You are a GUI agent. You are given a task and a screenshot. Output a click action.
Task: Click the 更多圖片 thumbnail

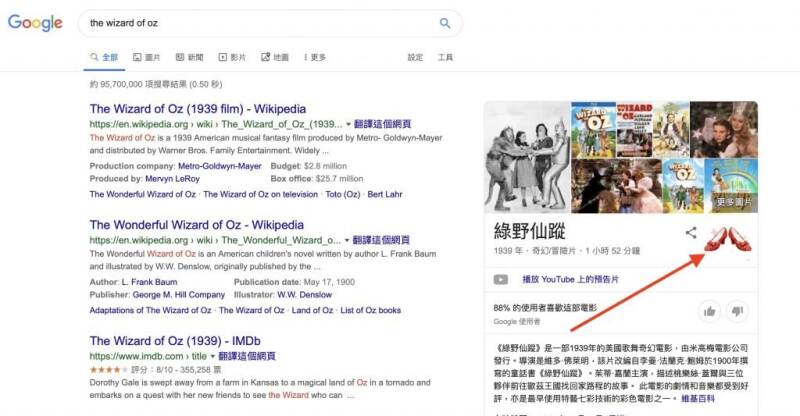coord(731,186)
